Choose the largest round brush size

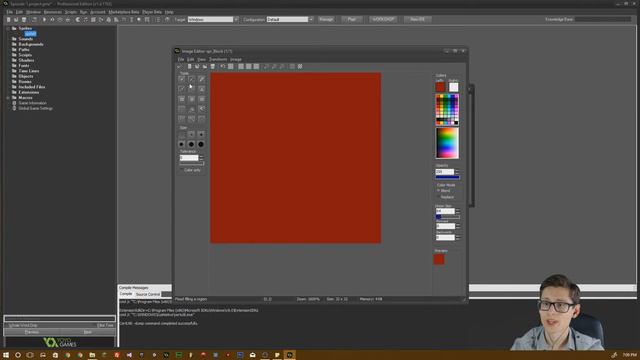pyautogui.click(x=201, y=144)
